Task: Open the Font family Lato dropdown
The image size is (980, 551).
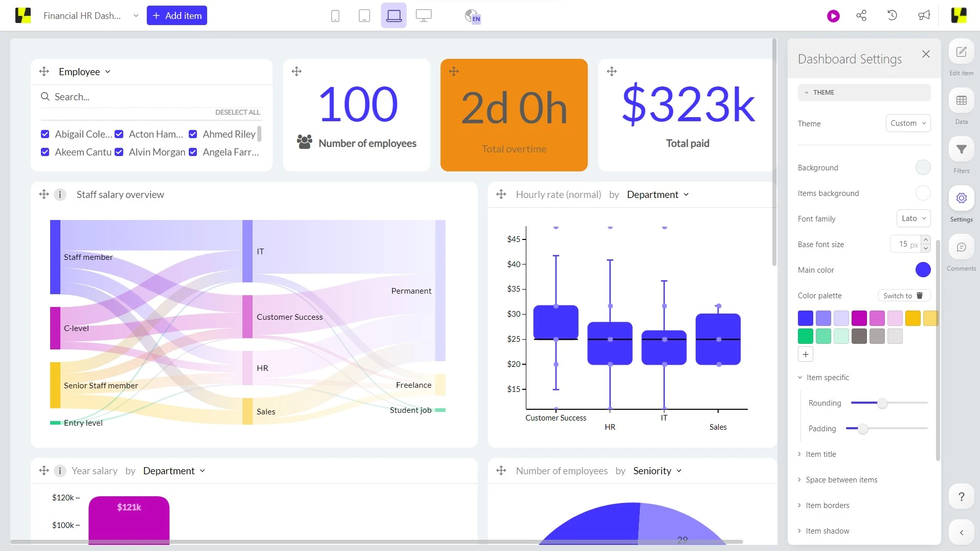Action: click(914, 218)
